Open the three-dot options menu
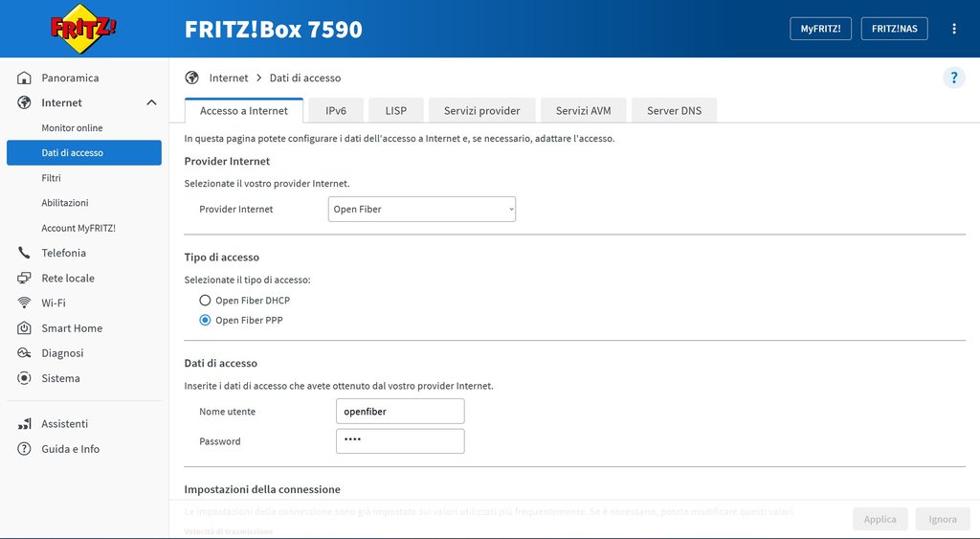This screenshot has width=980, height=539. (x=954, y=29)
